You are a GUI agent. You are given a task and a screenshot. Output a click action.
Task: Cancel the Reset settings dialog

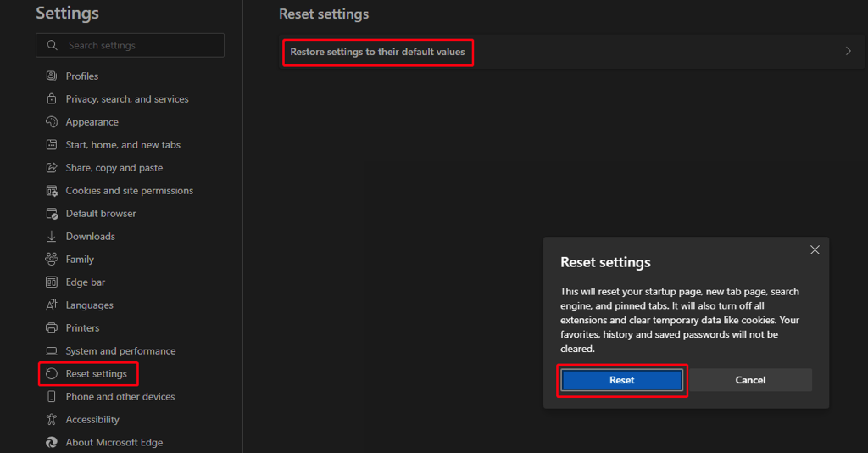(x=750, y=380)
